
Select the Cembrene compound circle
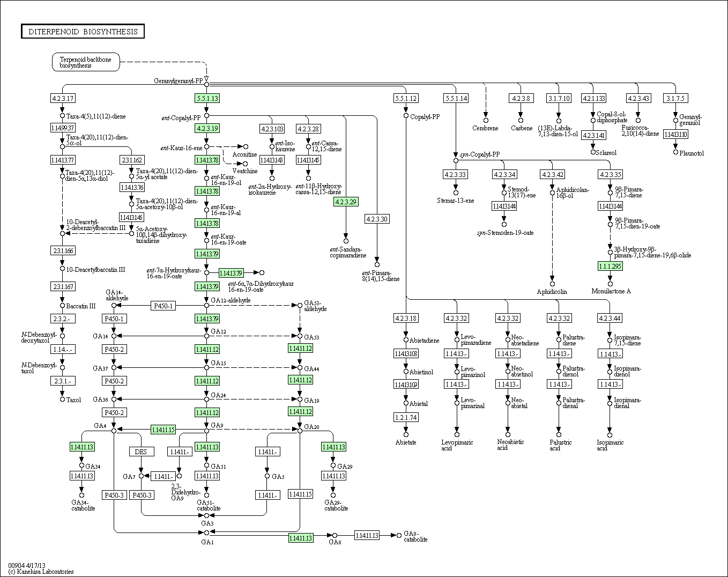(486, 120)
